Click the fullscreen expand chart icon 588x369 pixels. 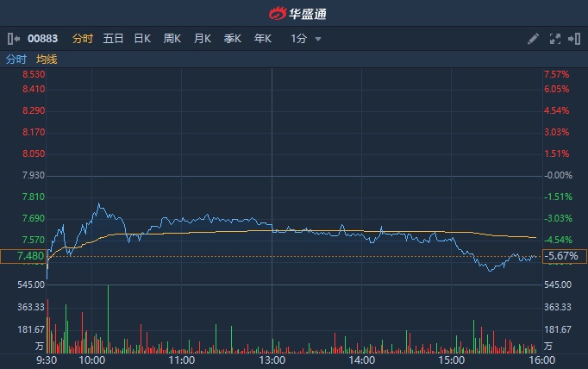pos(554,39)
